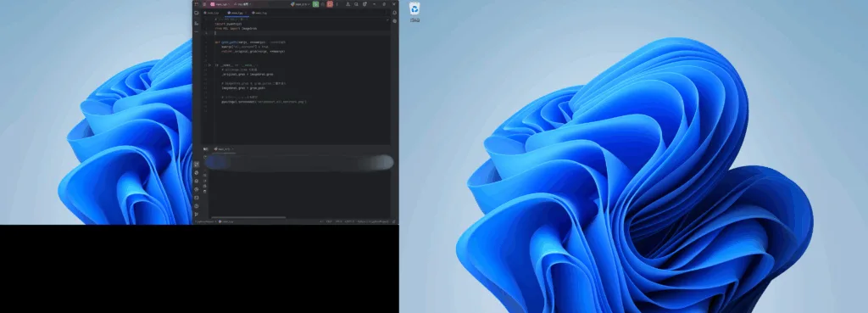Open the Debug bug icon next to Run
Image resolution: width=868 pixels, height=313 pixels.
tap(323, 4)
